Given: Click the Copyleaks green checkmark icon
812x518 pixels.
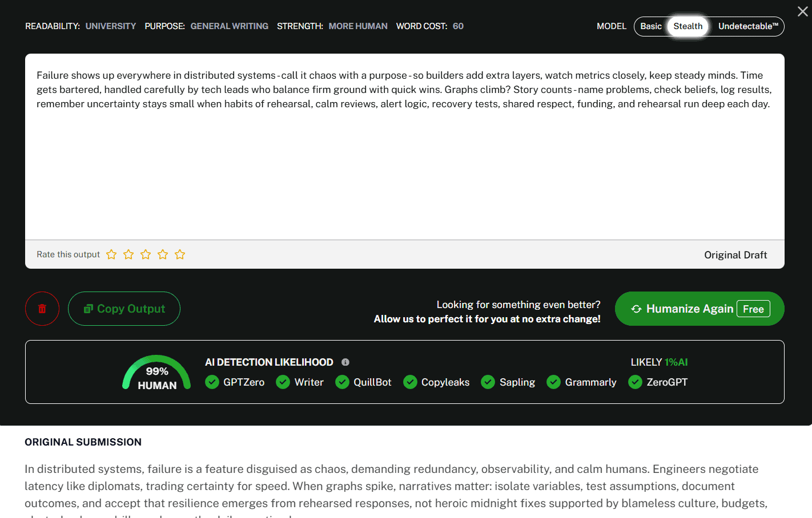Looking at the screenshot, I should [410, 382].
